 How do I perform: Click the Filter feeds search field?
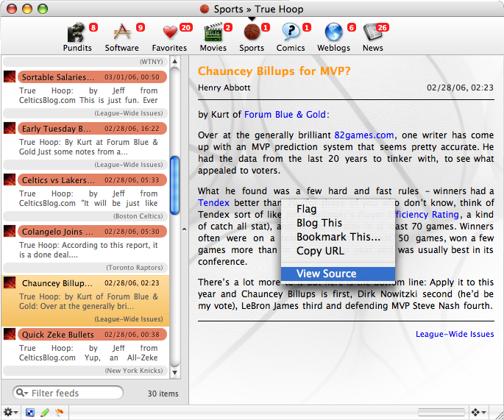68,393
